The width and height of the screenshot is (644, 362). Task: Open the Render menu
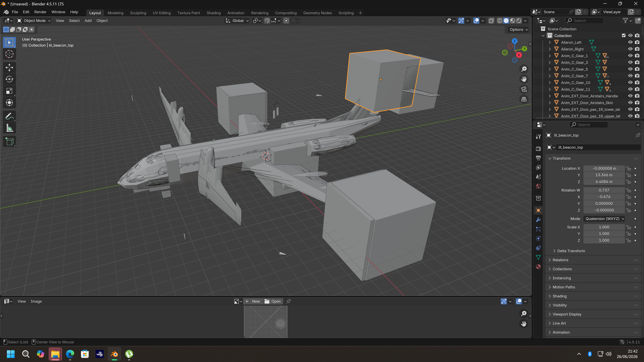point(40,12)
